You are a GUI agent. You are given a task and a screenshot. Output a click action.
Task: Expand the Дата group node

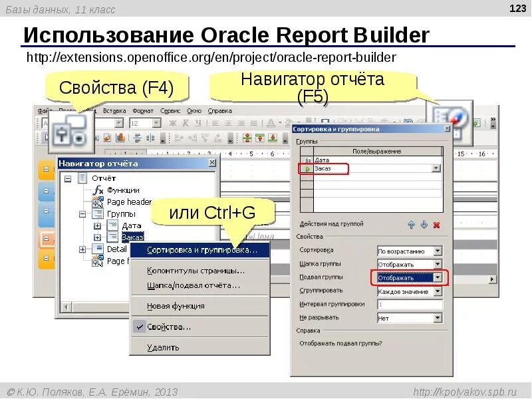(97, 225)
